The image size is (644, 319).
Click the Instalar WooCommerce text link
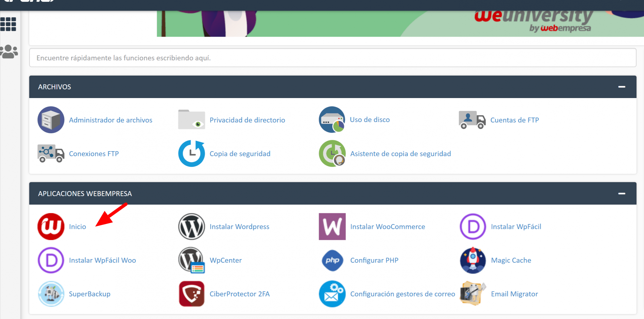click(x=388, y=227)
